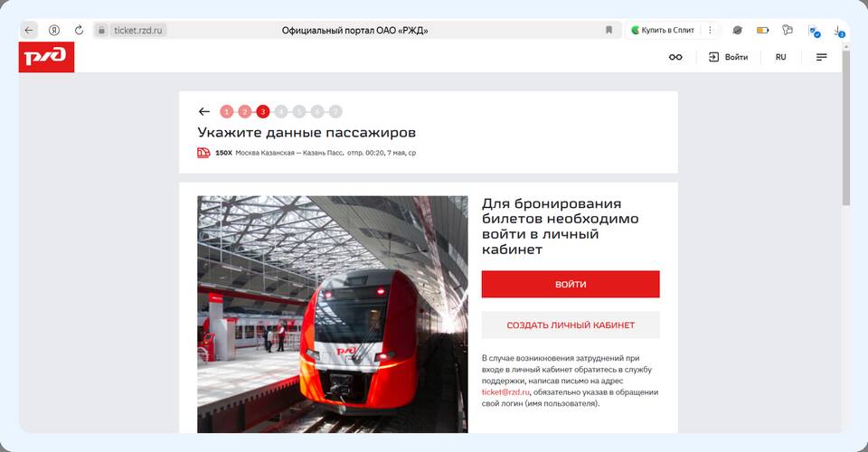Return to previous step with left arrow
868x452 pixels.
204,112
